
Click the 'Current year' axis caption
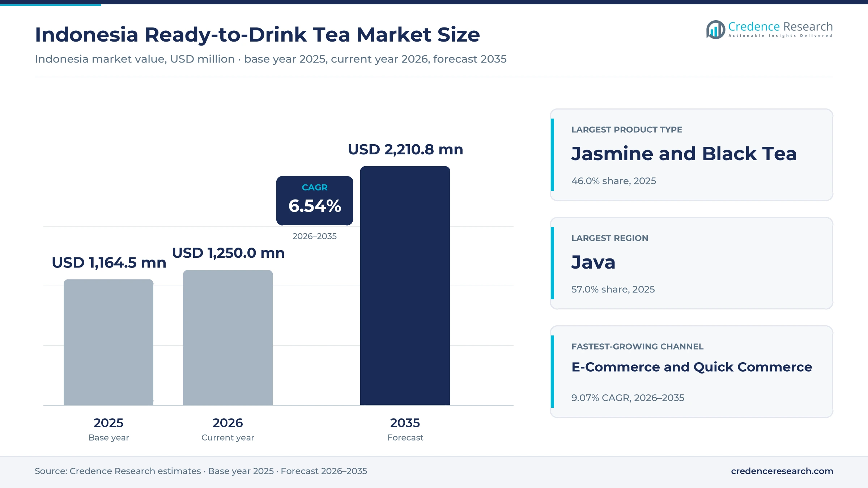(228, 438)
